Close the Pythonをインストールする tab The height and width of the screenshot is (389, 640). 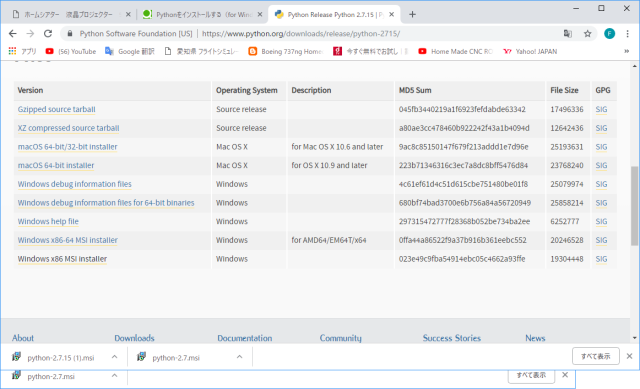point(260,15)
